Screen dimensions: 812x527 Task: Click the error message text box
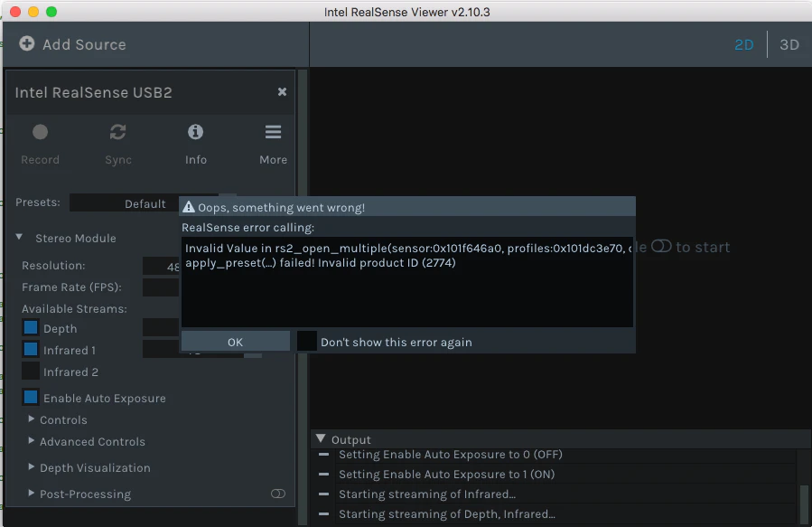coord(407,282)
